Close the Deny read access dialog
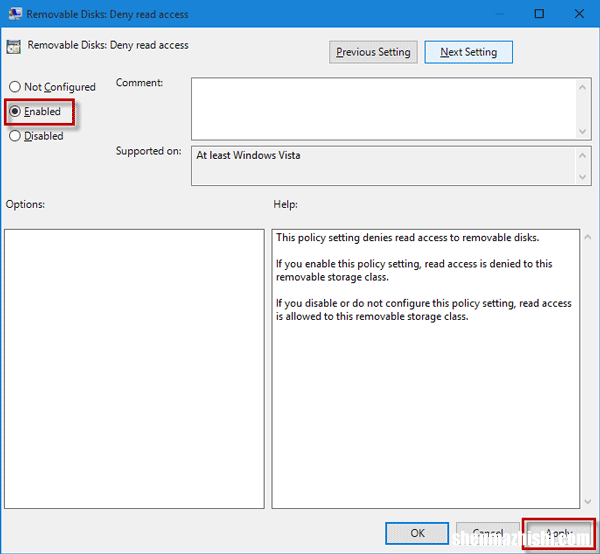Image resolution: width=600 pixels, height=554 pixels. click(579, 14)
